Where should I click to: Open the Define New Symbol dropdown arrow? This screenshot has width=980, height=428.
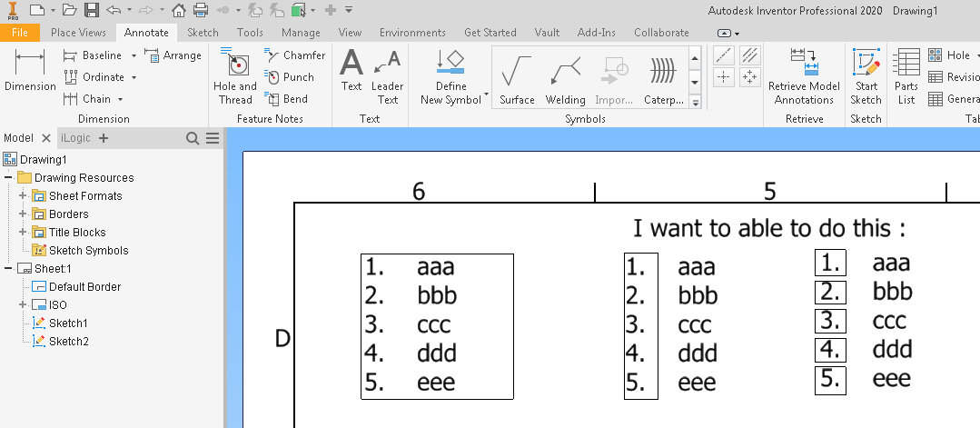click(486, 95)
